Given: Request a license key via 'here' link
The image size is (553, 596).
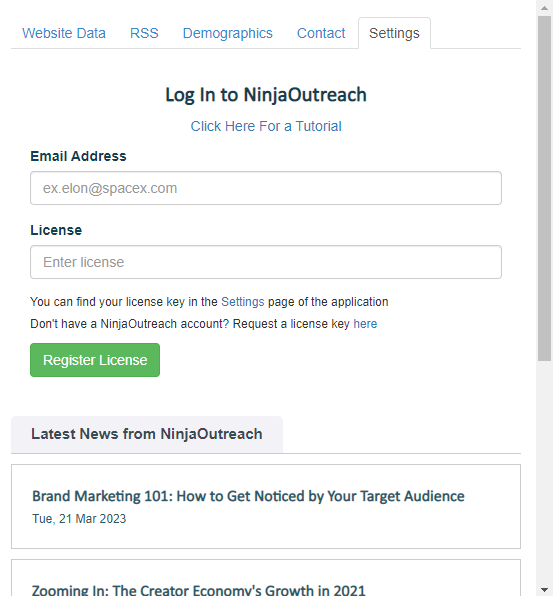Looking at the screenshot, I should tap(365, 324).
